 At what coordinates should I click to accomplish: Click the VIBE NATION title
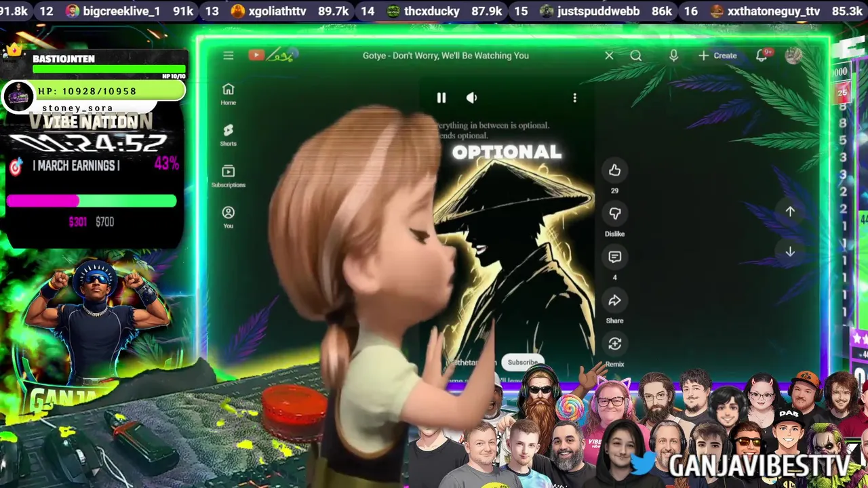91,122
